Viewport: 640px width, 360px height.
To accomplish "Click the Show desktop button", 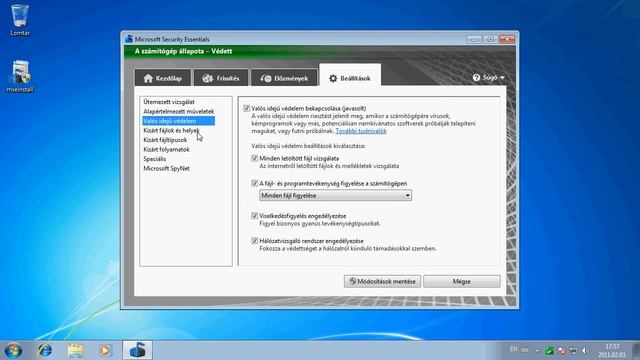I will [x=636, y=350].
